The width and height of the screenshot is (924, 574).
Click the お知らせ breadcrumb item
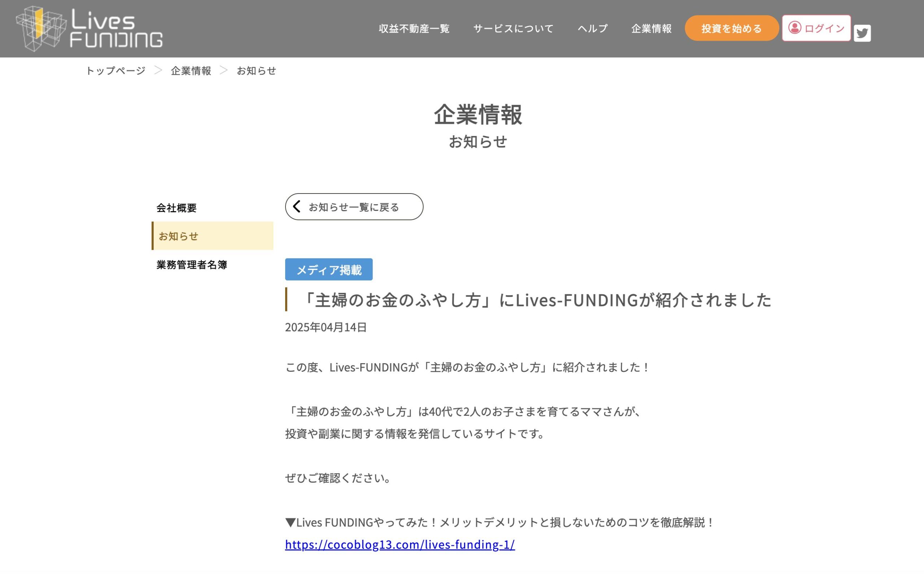257,71
